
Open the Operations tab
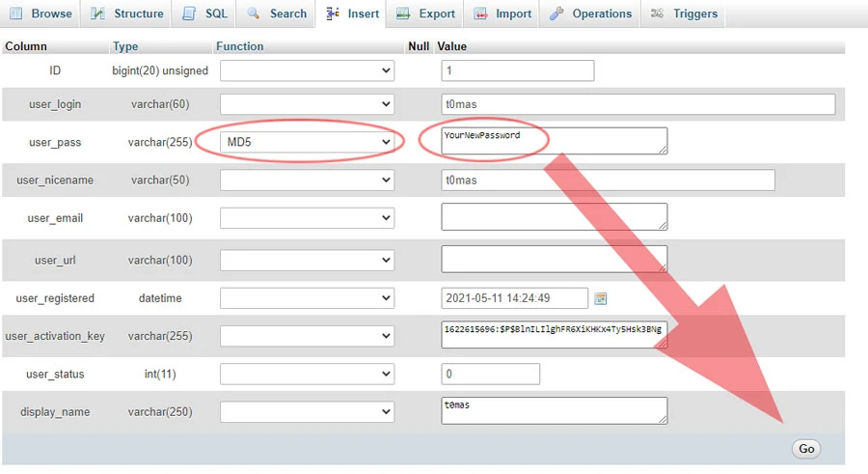pyautogui.click(x=590, y=14)
